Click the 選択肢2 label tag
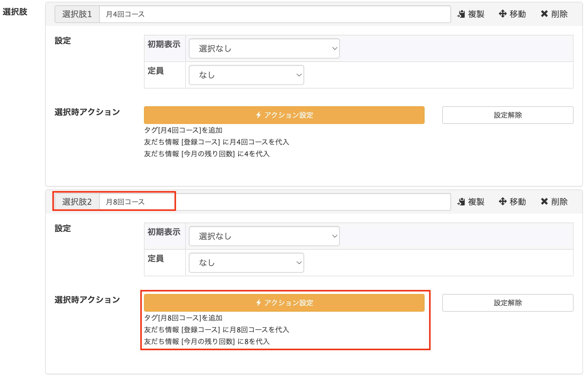588x376 pixels. click(77, 202)
